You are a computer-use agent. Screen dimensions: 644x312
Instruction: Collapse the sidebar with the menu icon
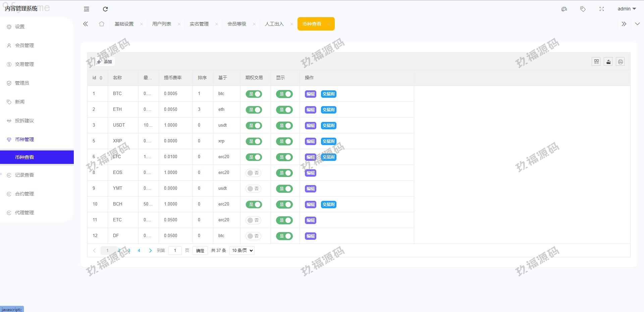pyautogui.click(x=87, y=9)
